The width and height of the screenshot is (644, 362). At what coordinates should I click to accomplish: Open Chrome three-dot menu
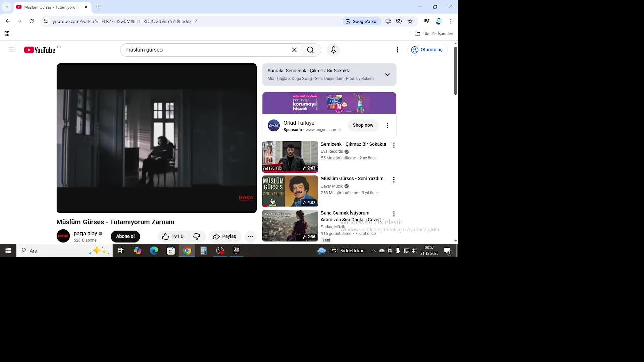pyautogui.click(x=450, y=21)
